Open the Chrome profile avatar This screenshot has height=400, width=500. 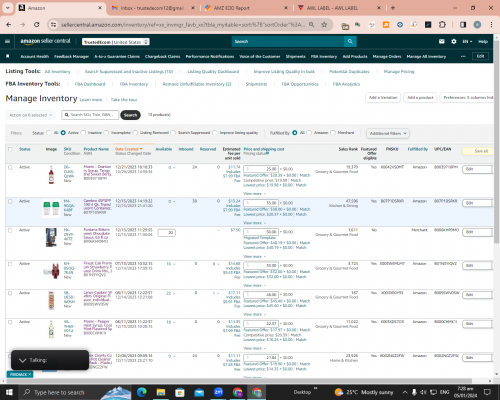point(477,25)
